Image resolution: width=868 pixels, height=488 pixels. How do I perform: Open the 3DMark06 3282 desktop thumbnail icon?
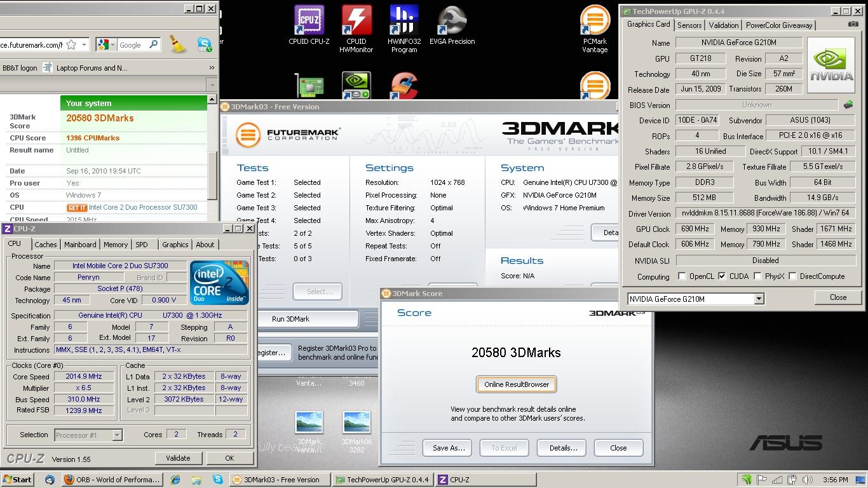pos(356,432)
